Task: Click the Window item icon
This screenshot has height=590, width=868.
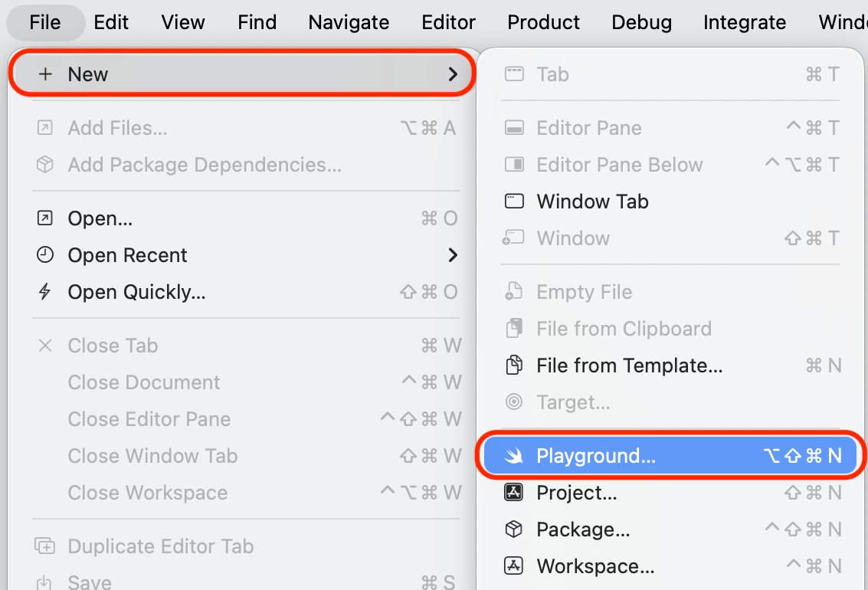Action: click(x=513, y=238)
